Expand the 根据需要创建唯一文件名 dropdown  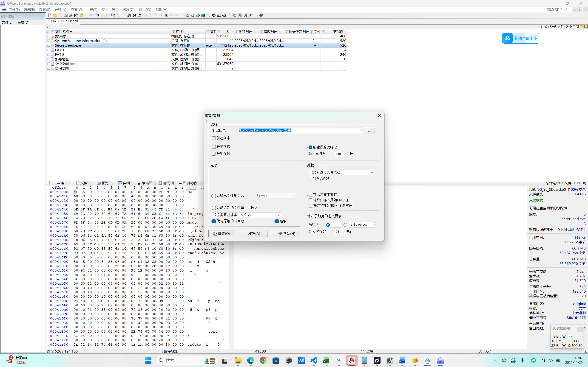tap(246, 215)
